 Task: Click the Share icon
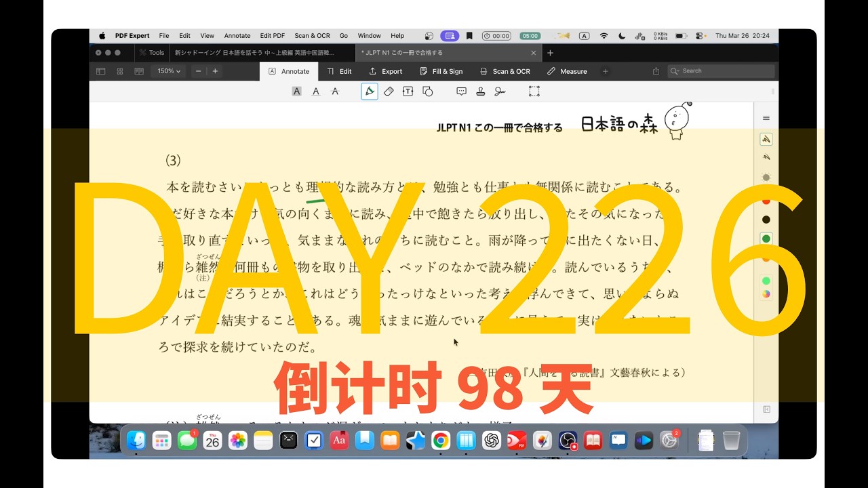tap(656, 71)
